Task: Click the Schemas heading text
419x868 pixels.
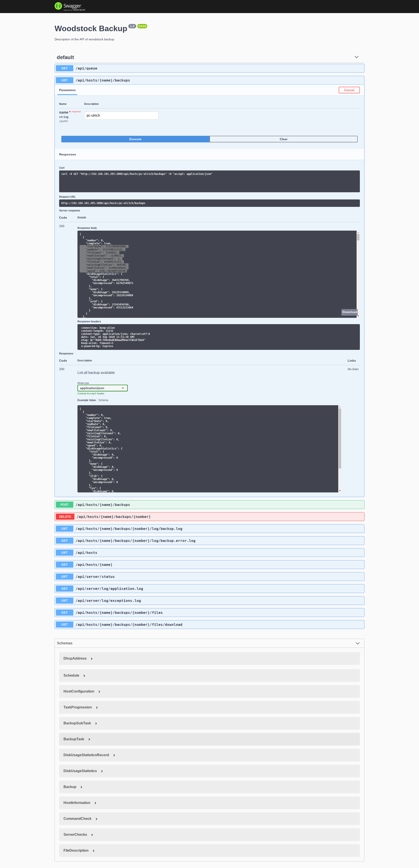Action: (x=64, y=643)
